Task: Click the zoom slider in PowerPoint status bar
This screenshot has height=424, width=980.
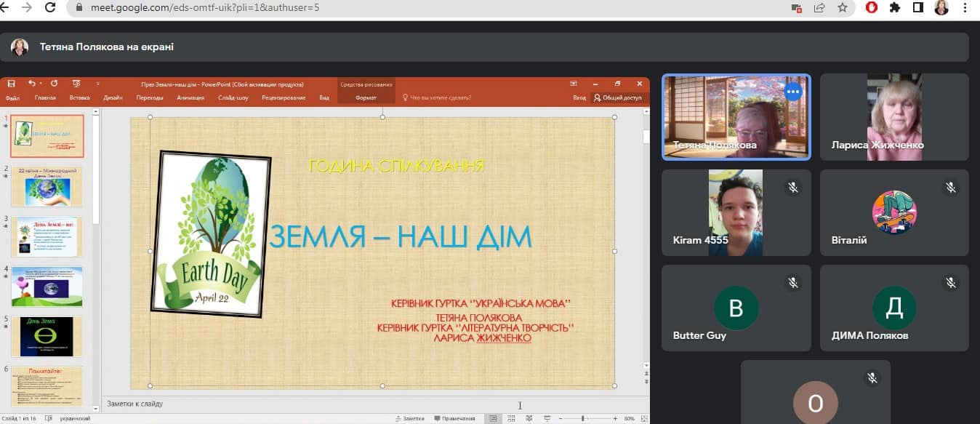Action: tap(583, 419)
